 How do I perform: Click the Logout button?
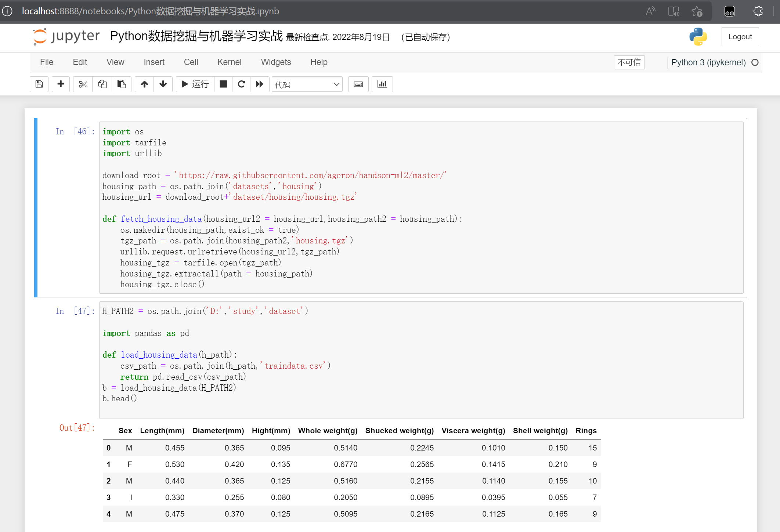click(x=740, y=37)
